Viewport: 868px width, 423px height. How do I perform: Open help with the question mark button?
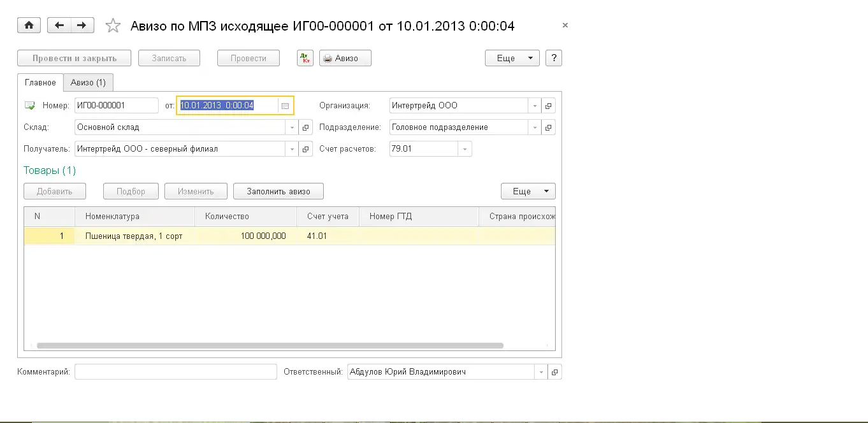[554, 58]
